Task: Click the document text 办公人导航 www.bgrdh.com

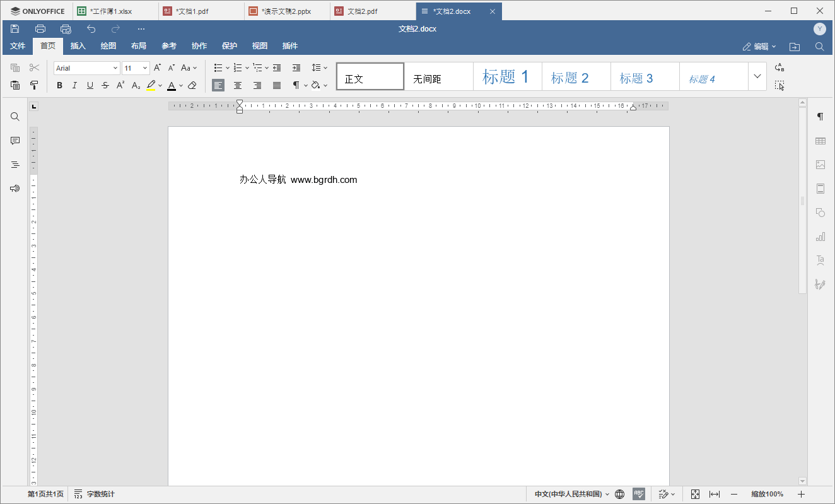Action: pos(298,180)
